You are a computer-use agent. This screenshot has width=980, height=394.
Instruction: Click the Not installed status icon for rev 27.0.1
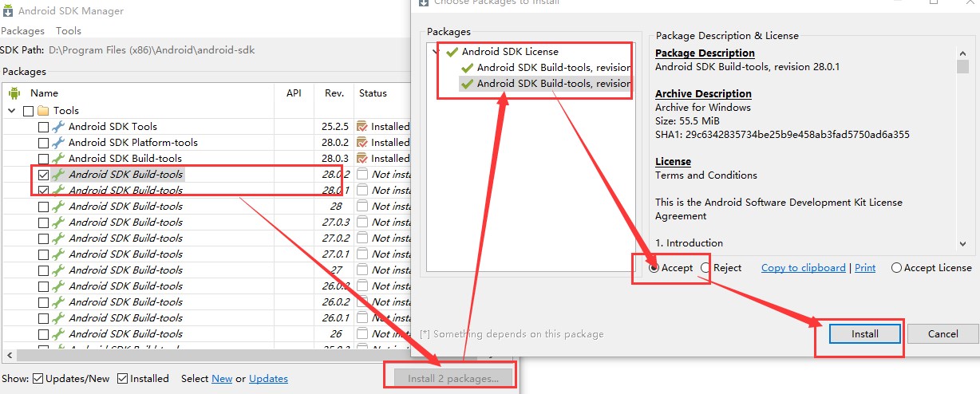point(362,254)
